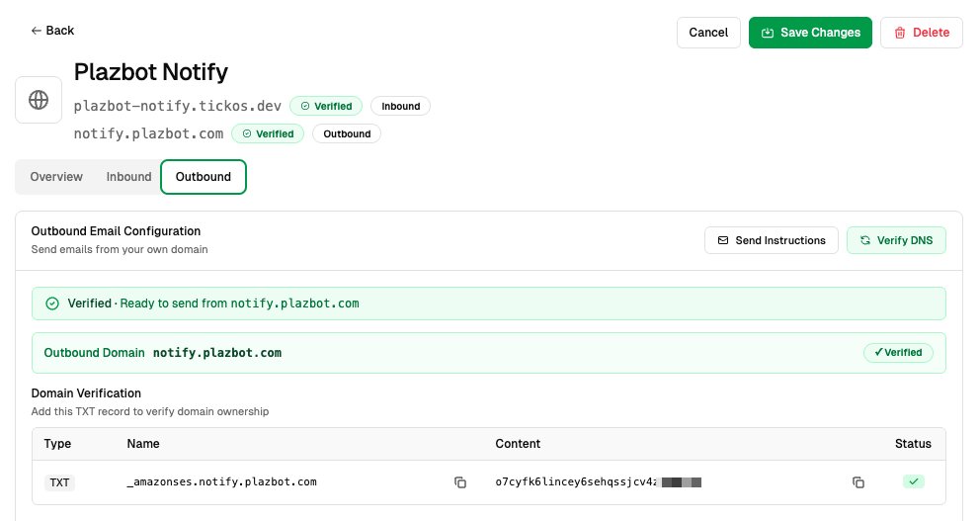Screen dimensions: 980x521
Task: Click the Name column header
Action: click(143, 444)
